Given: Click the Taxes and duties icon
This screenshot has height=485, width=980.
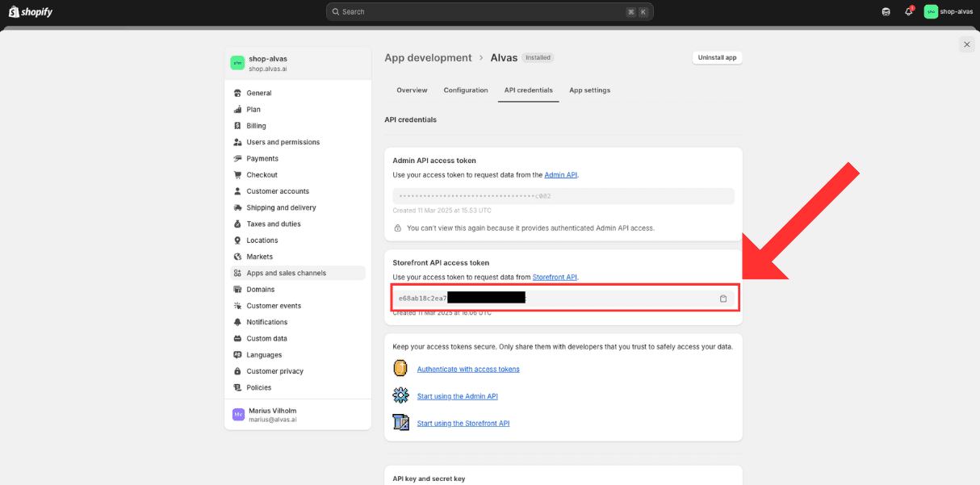Looking at the screenshot, I should click(237, 224).
